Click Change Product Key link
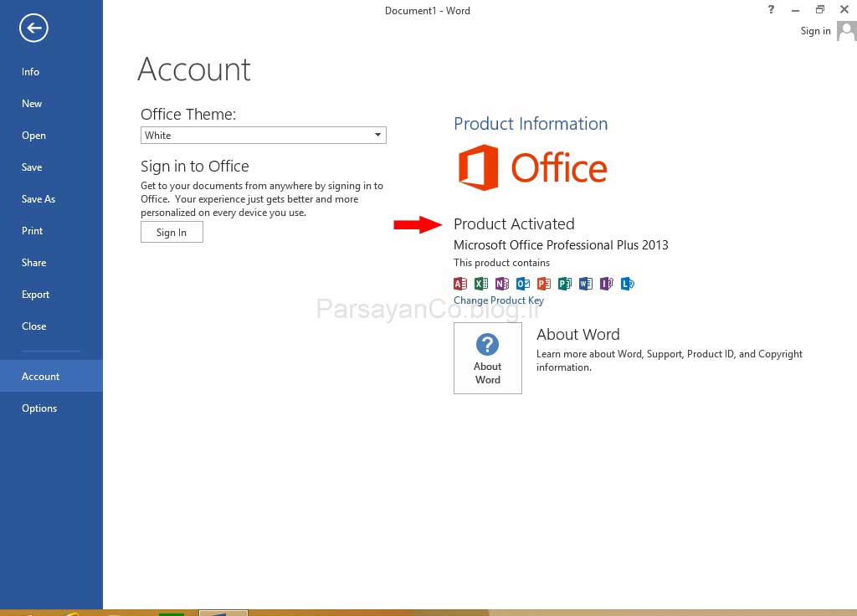The image size is (857, 616). (x=499, y=300)
